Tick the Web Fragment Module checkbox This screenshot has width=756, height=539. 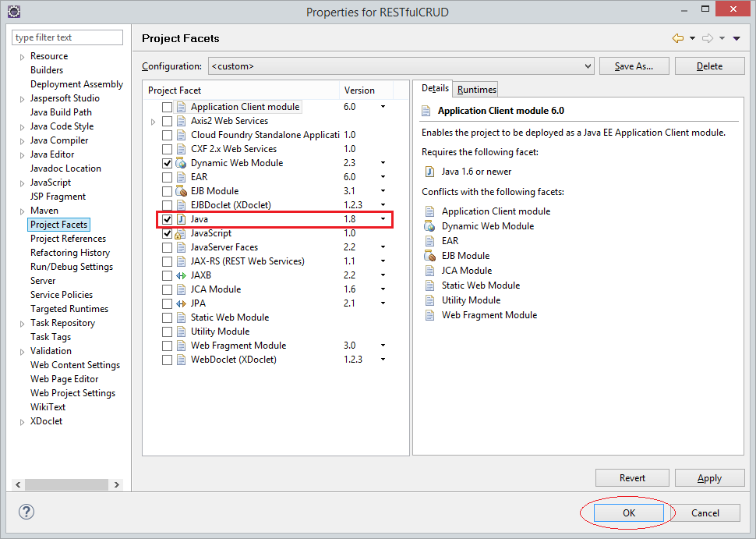click(x=167, y=346)
